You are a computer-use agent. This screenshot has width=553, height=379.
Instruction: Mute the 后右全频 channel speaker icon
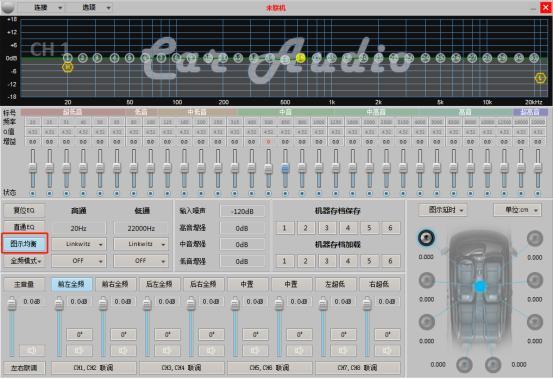[x=212, y=350]
